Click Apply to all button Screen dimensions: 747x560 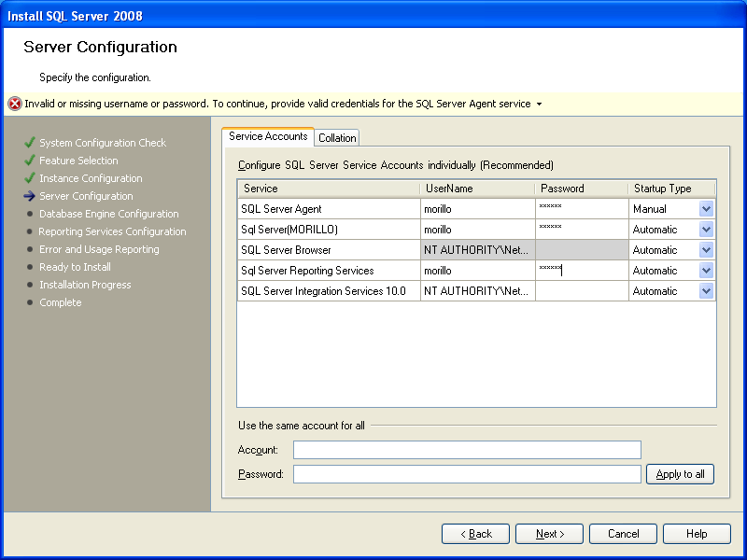[x=680, y=474]
